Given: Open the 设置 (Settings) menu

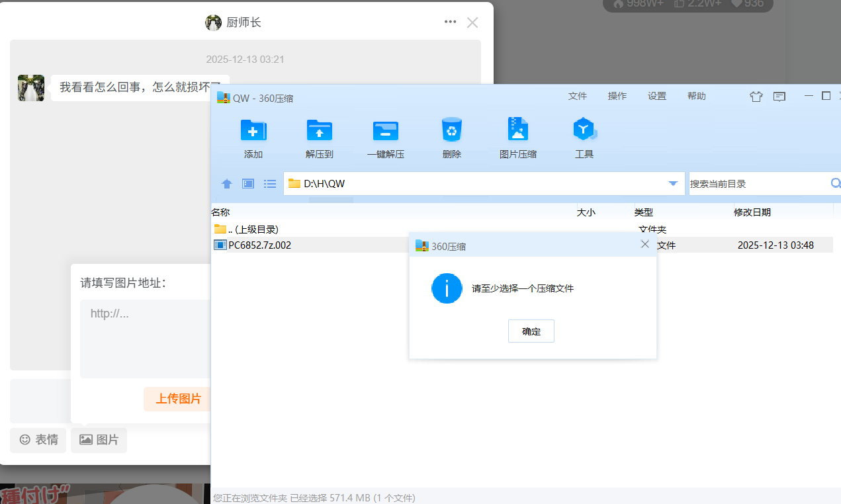Looking at the screenshot, I should click(x=656, y=96).
